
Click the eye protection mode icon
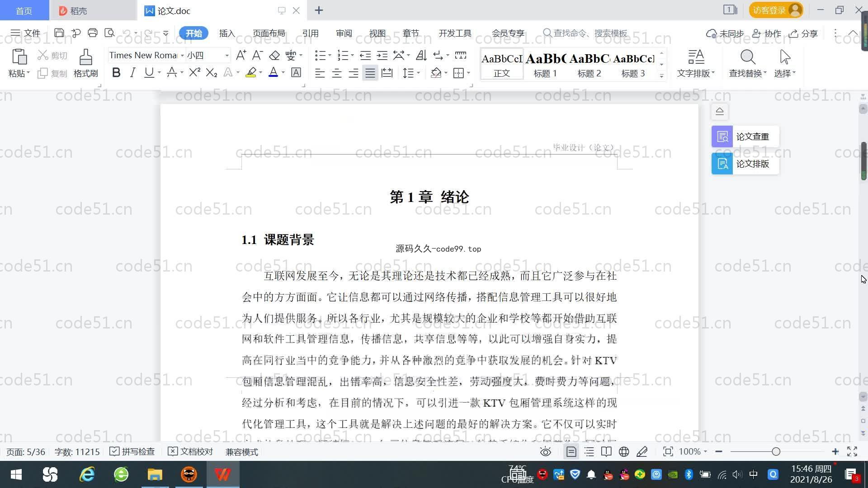pos(546,451)
